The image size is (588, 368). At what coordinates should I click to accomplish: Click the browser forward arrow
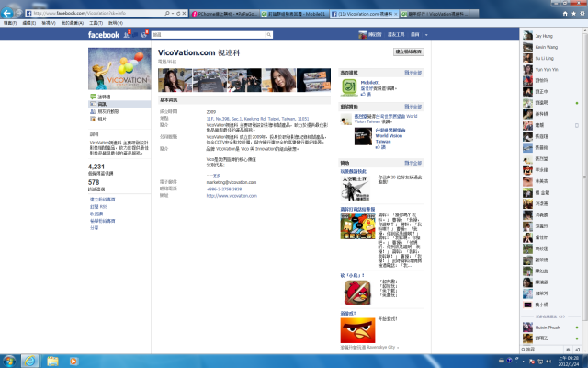click(18, 13)
